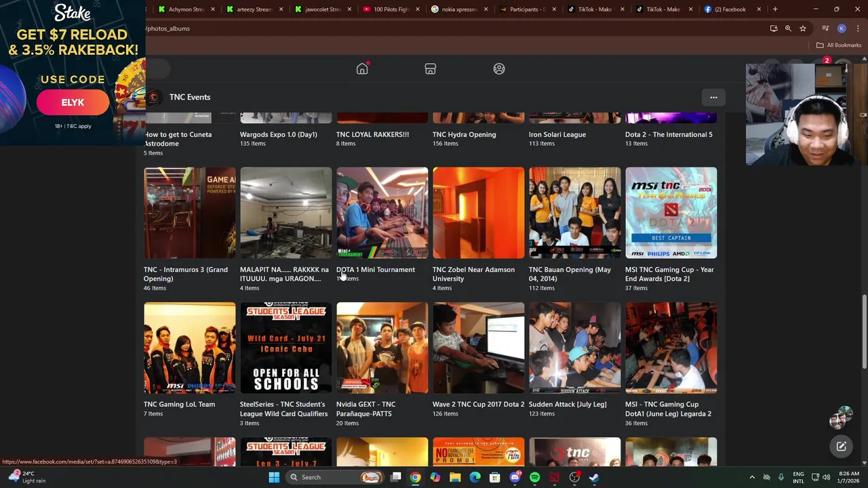Open Spotify from the taskbar
The height and width of the screenshot is (488, 868).
[x=534, y=477]
